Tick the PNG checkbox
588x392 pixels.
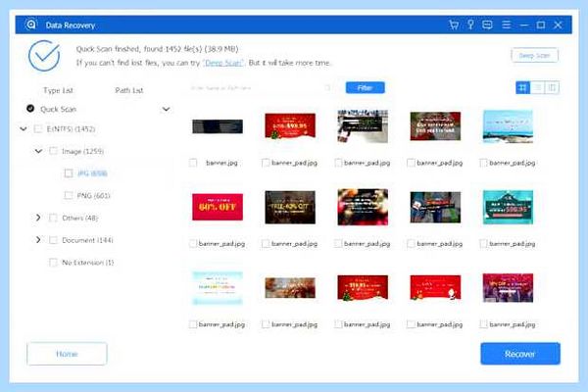pyautogui.click(x=69, y=195)
